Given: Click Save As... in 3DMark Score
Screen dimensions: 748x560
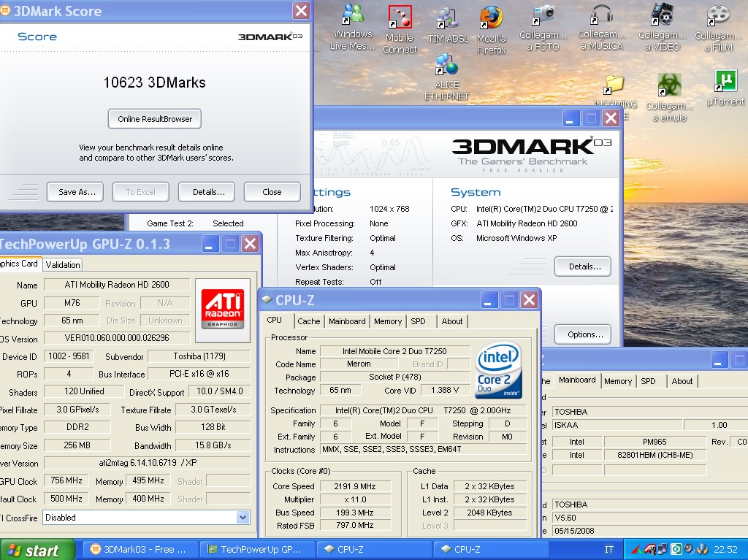Looking at the screenshot, I should coord(77,192).
